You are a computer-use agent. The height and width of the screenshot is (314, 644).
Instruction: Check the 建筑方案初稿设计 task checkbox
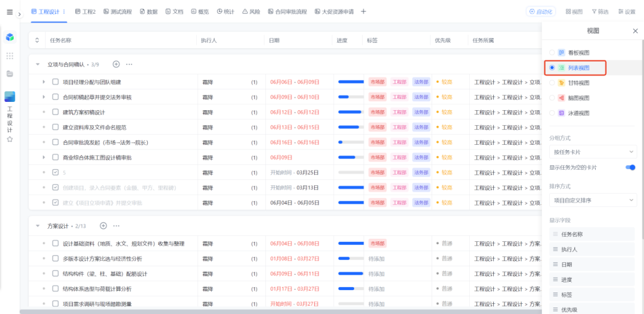click(x=55, y=112)
